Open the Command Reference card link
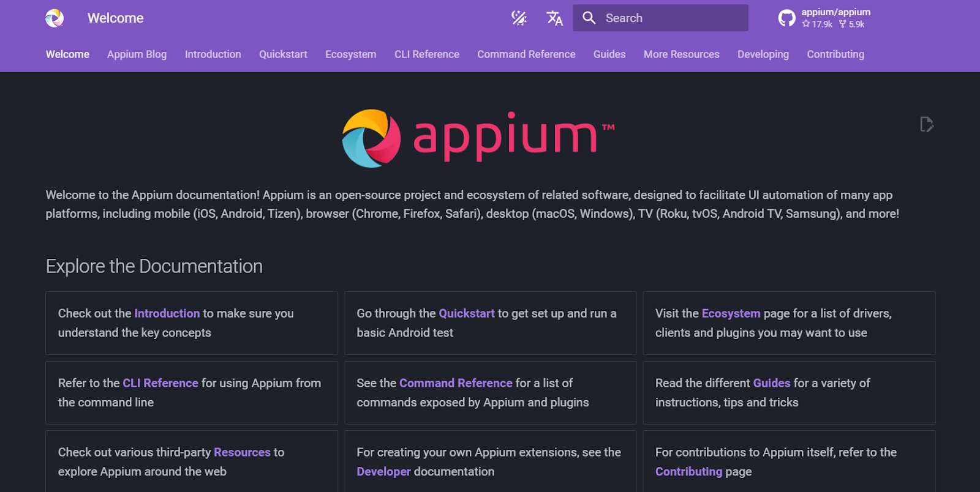This screenshot has width=980, height=492. coord(456,383)
